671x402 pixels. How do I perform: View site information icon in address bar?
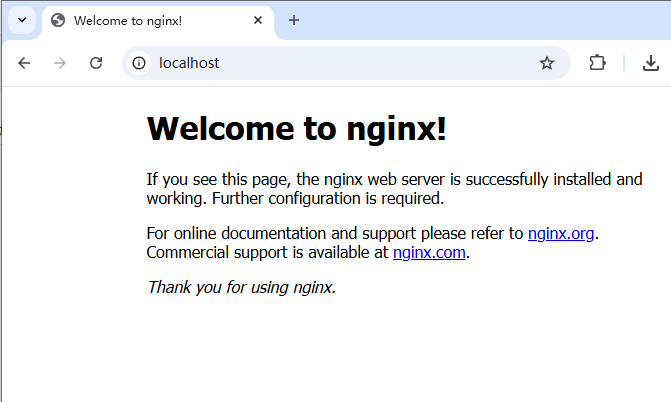tap(139, 63)
